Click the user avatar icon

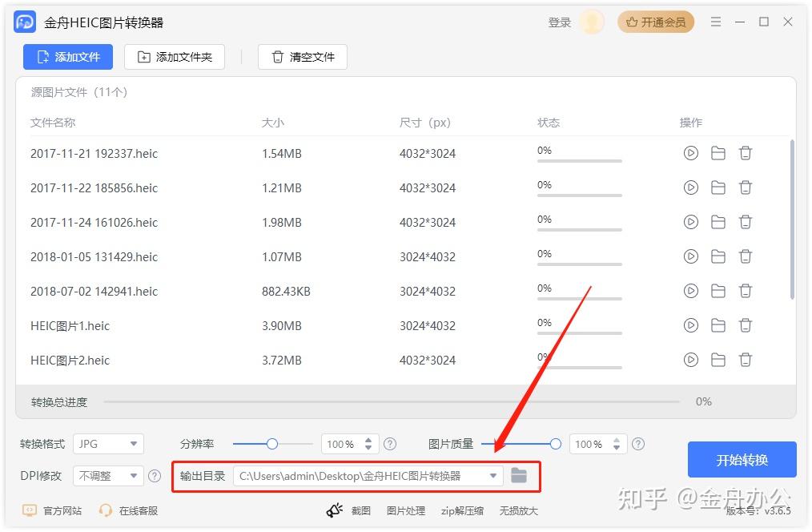click(x=592, y=22)
